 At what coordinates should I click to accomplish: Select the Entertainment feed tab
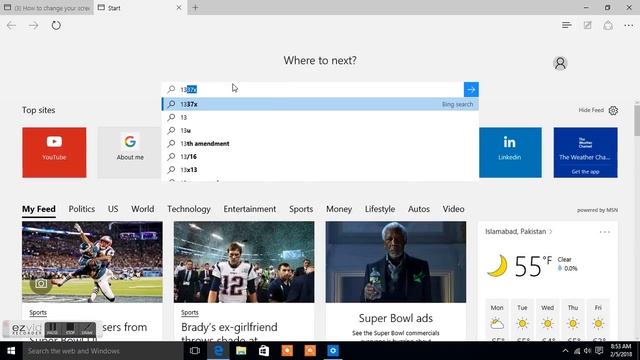249,209
